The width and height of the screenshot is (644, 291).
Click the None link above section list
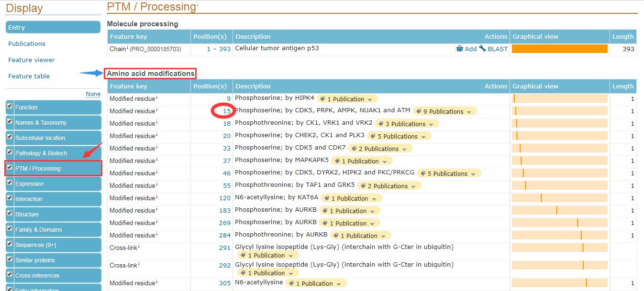coord(93,94)
